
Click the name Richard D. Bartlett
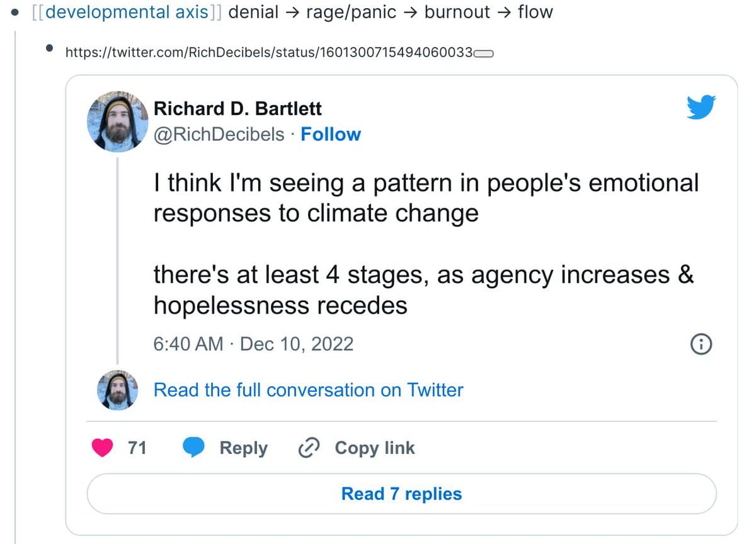coord(238,108)
